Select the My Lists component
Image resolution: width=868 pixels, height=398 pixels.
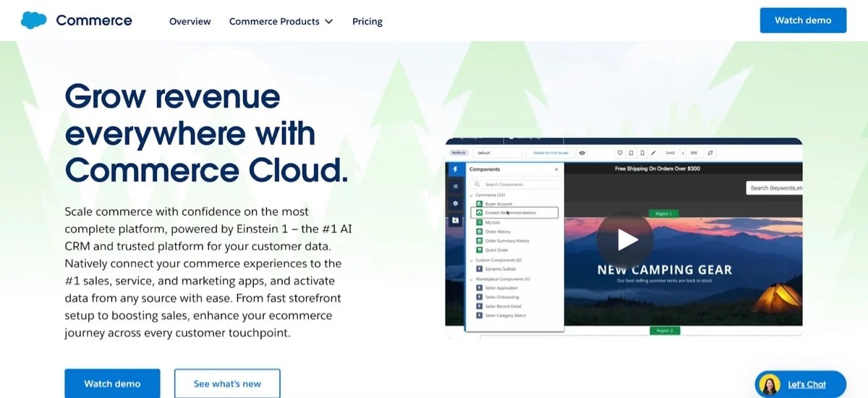(x=488, y=223)
